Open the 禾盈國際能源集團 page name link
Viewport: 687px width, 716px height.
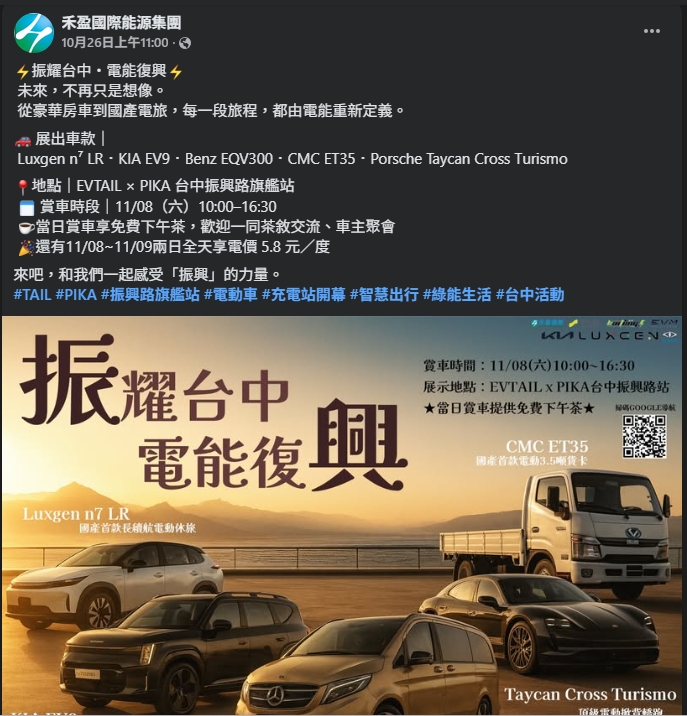tap(121, 22)
